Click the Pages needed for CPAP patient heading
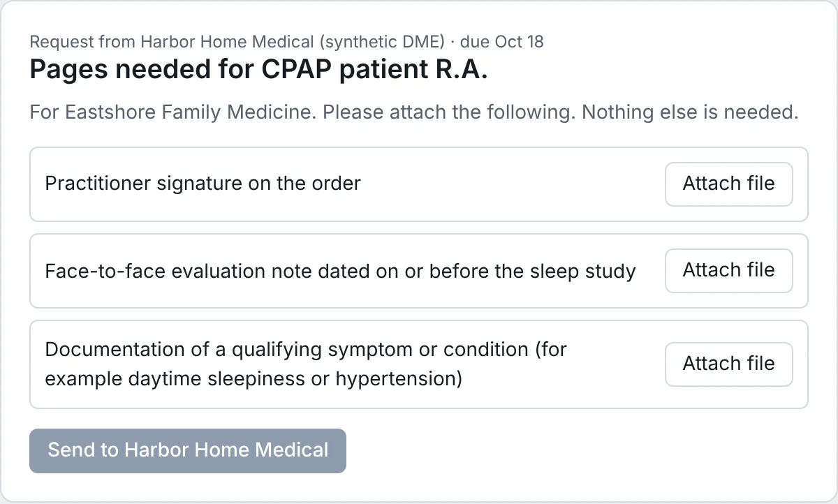Viewport: 838px width, 504px height. [x=258, y=71]
